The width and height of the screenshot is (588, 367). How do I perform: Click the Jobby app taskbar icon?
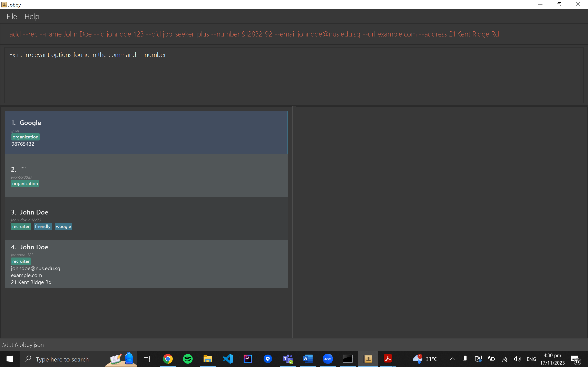pos(368,359)
